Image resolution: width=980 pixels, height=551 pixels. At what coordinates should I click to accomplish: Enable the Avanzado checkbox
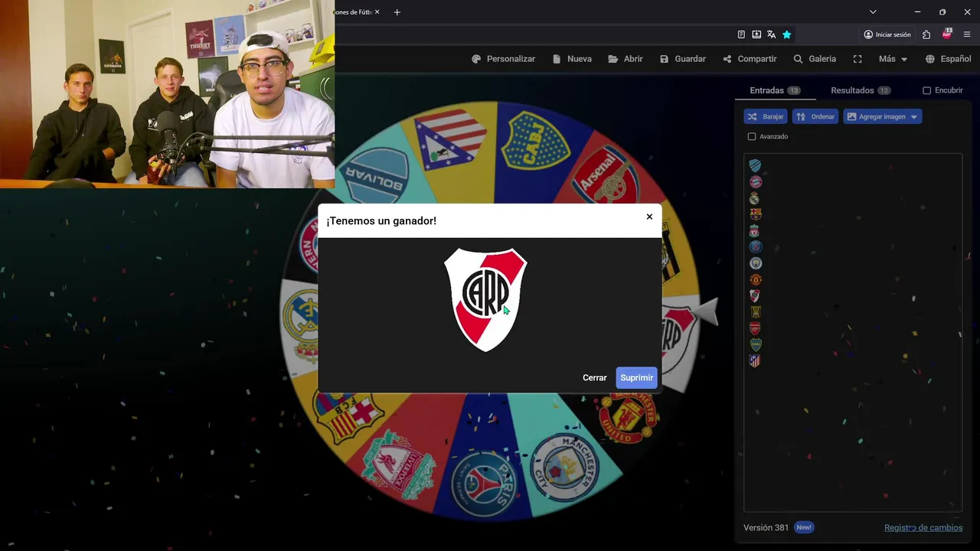tap(751, 136)
